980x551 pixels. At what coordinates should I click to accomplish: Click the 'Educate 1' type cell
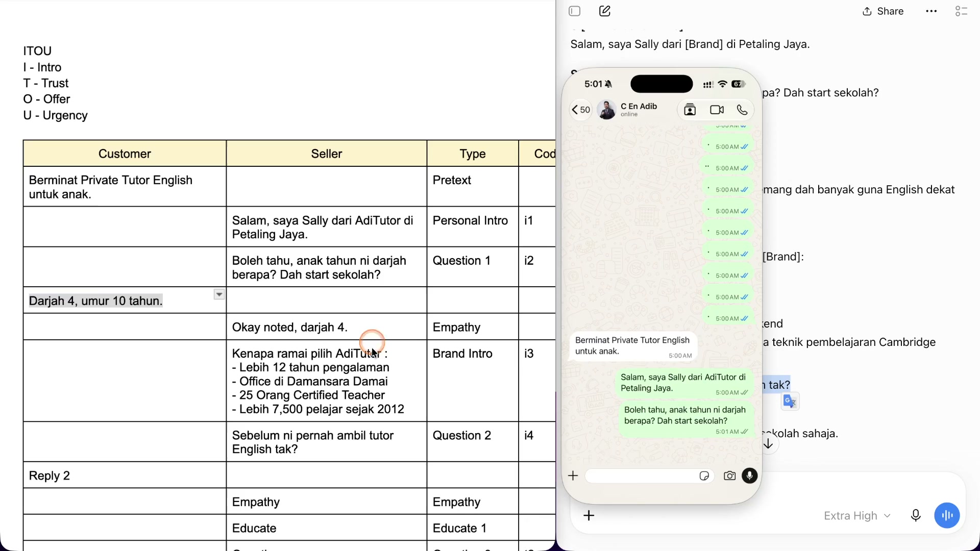coord(473,528)
